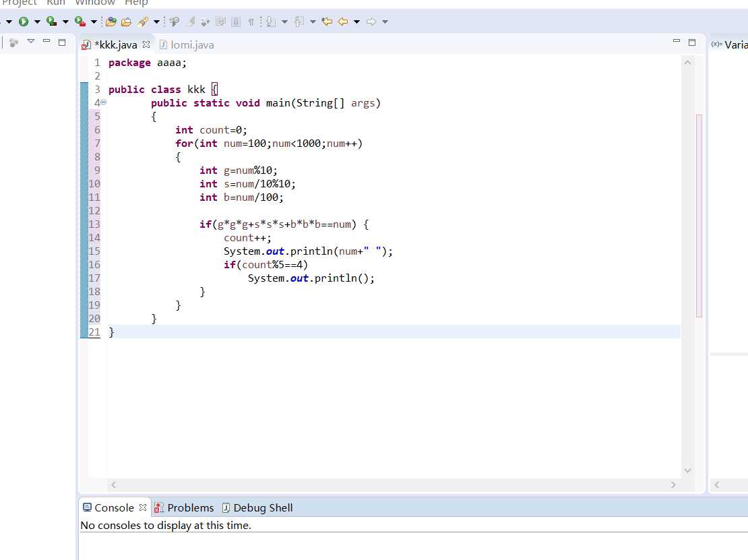Click line 'int count=0;'
748x560 pixels.
pyautogui.click(x=211, y=130)
